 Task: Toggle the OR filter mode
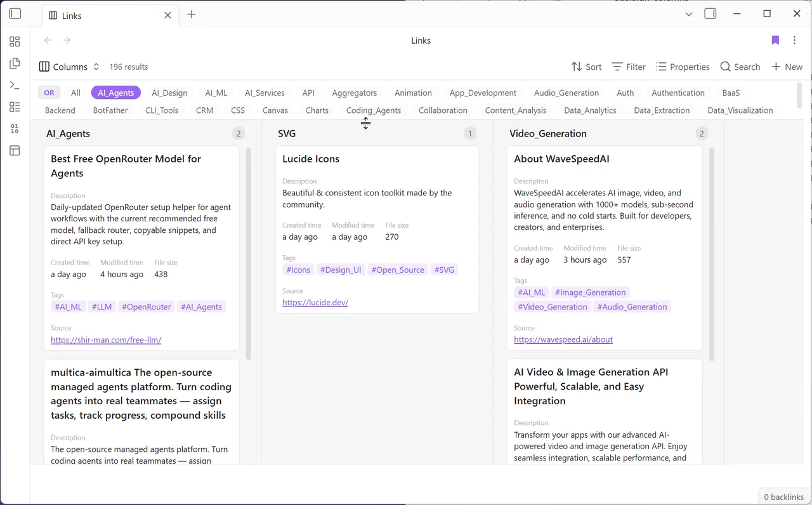49,93
